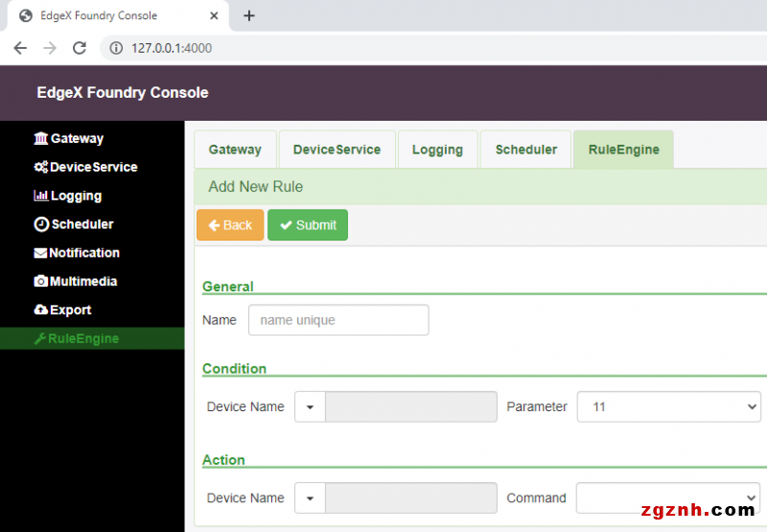Switch to the Scheduler tab

tap(525, 150)
